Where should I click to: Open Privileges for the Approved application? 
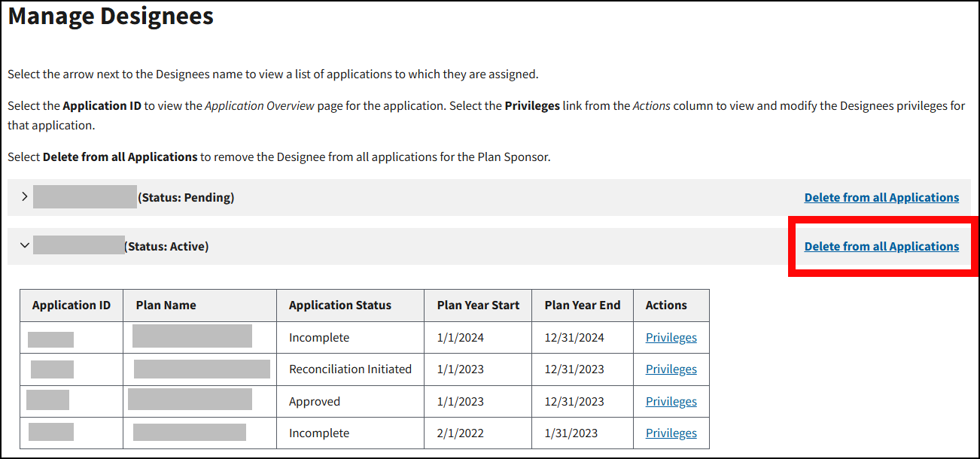point(671,402)
